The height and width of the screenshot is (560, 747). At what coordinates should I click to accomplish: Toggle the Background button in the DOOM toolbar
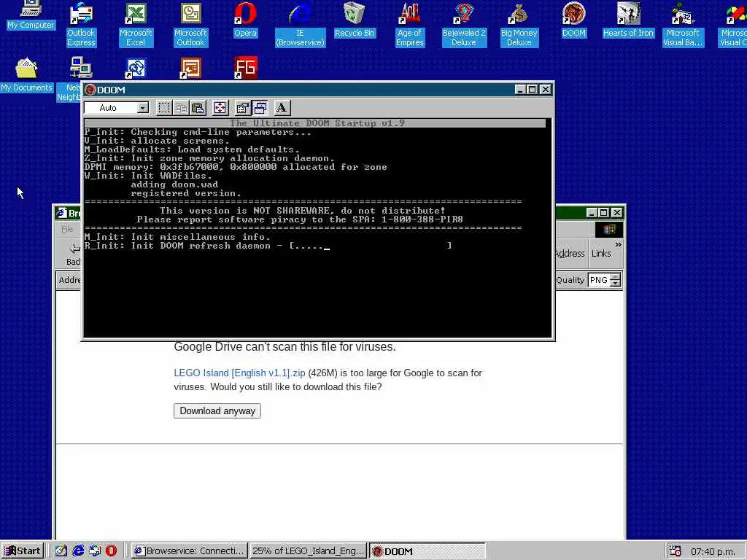260,108
